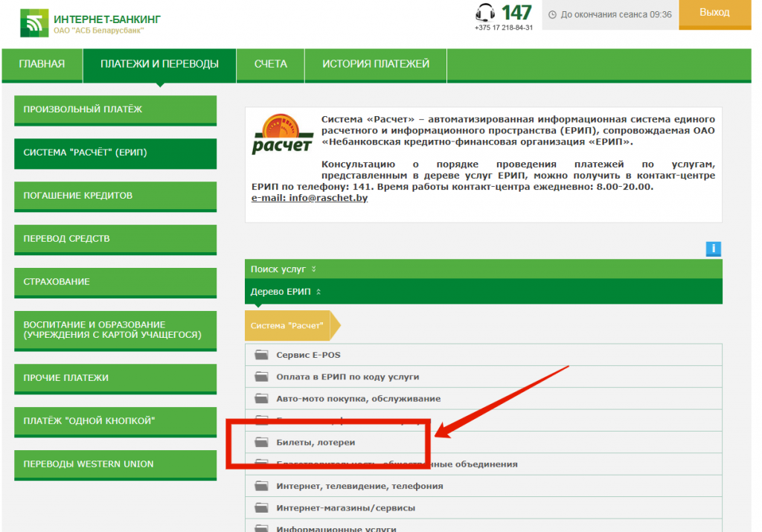
Task: Click the 147 hotline number
Action: [516, 13]
